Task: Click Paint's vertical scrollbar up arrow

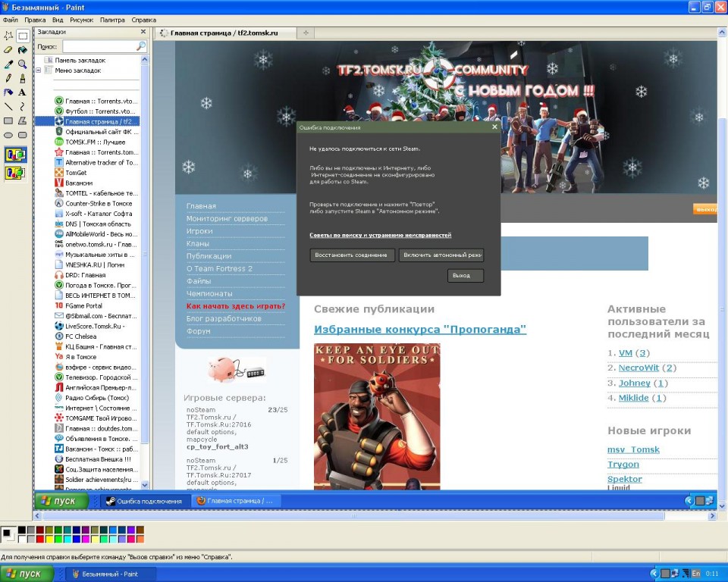Action: (x=723, y=32)
